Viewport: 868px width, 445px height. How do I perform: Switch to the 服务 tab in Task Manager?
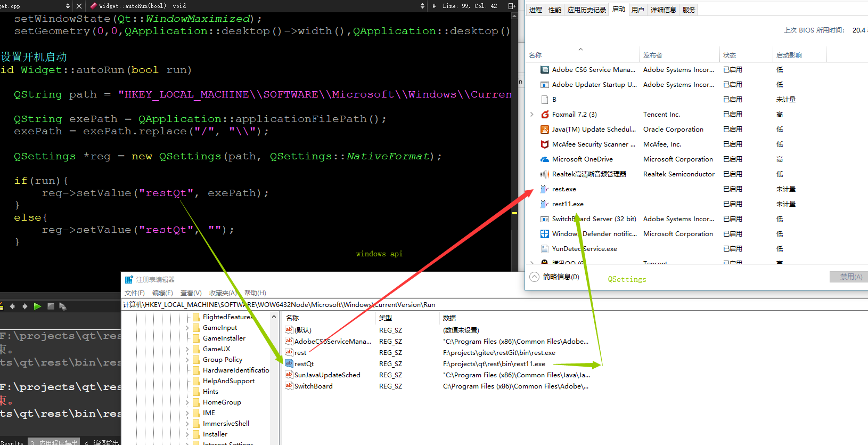(689, 10)
